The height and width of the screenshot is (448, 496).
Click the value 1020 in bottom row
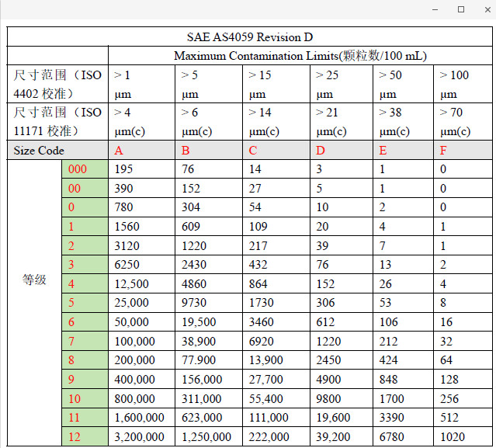pos(453,437)
